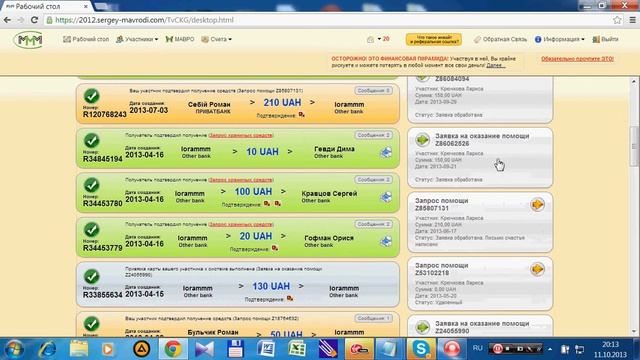Expand the Счета dropdown menu
This screenshot has width=640, height=360.
click(x=217, y=39)
